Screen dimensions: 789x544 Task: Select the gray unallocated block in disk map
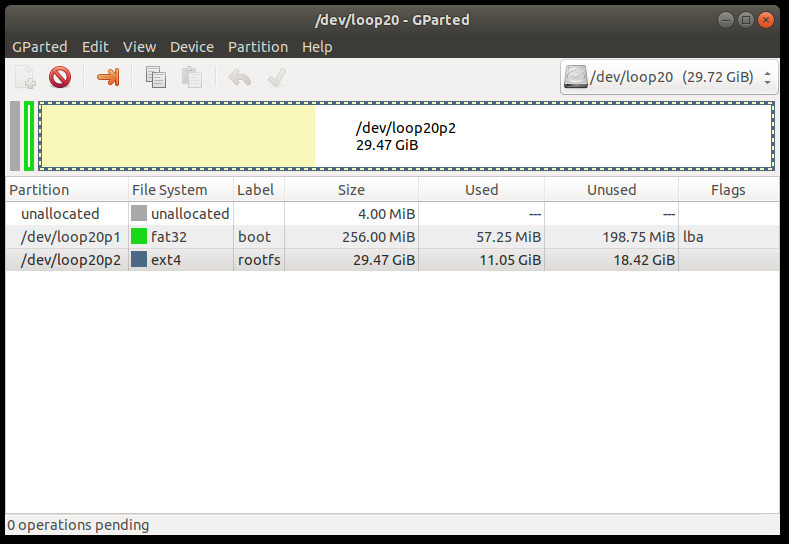pos(15,136)
